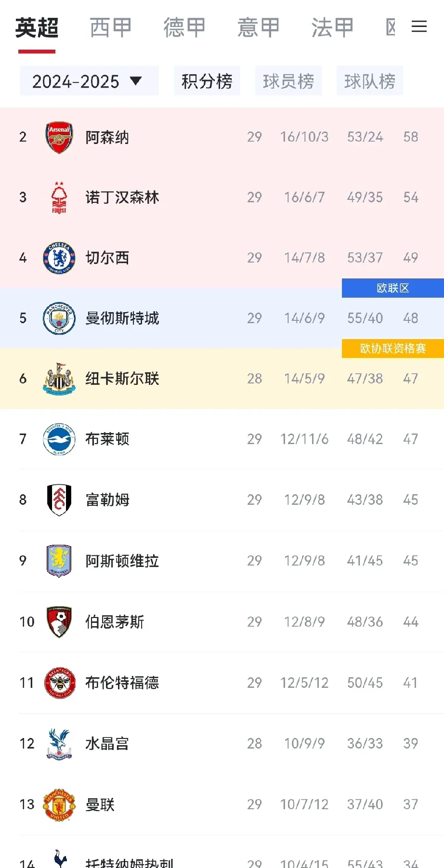The height and width of the screenshot is (868, 444).
Task: Click the 球队榜 button
Action: pyautogui.click(x=370, y=80)
